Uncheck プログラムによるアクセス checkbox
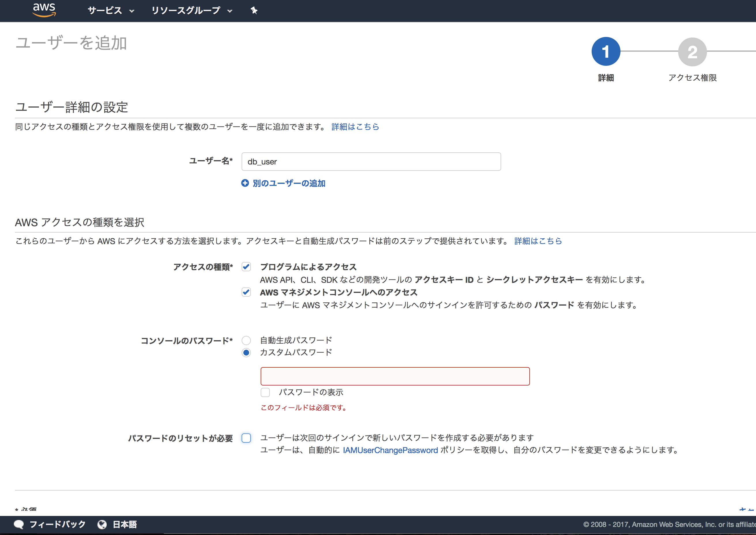 point(246,267)
